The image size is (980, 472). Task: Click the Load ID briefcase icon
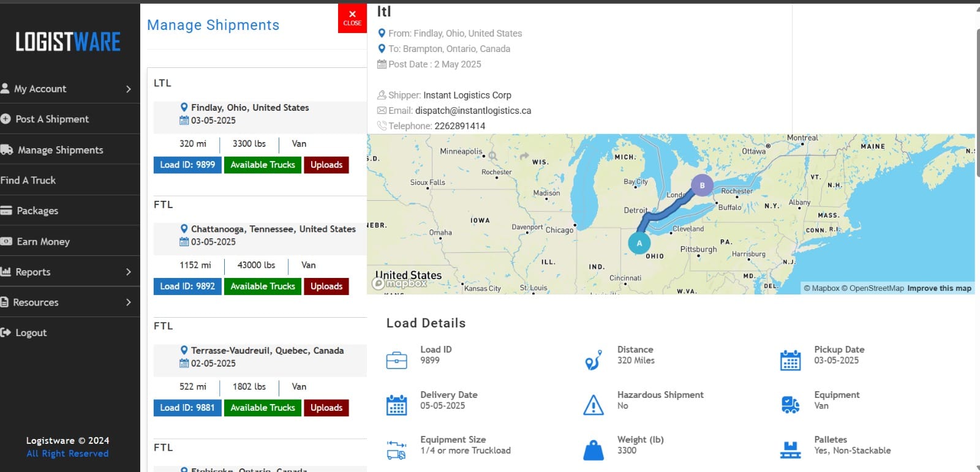coord(396,360)
